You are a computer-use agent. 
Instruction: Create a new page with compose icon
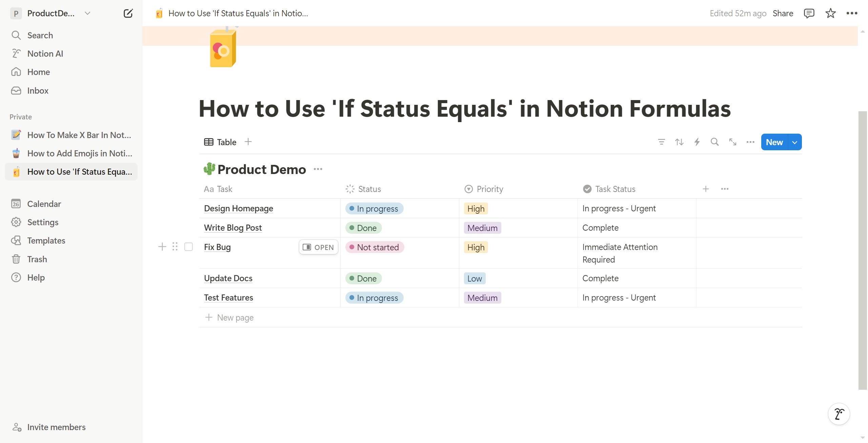tap(128, 14)
